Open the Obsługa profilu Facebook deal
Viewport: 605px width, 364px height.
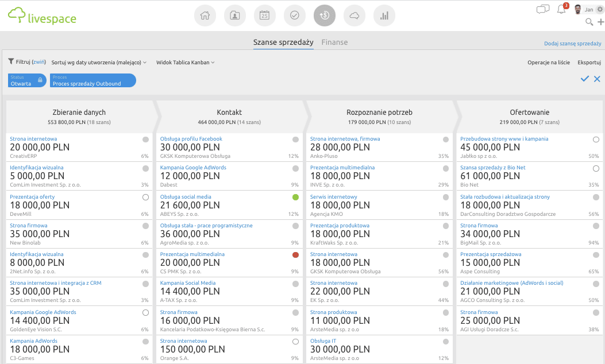coord(191,139)
